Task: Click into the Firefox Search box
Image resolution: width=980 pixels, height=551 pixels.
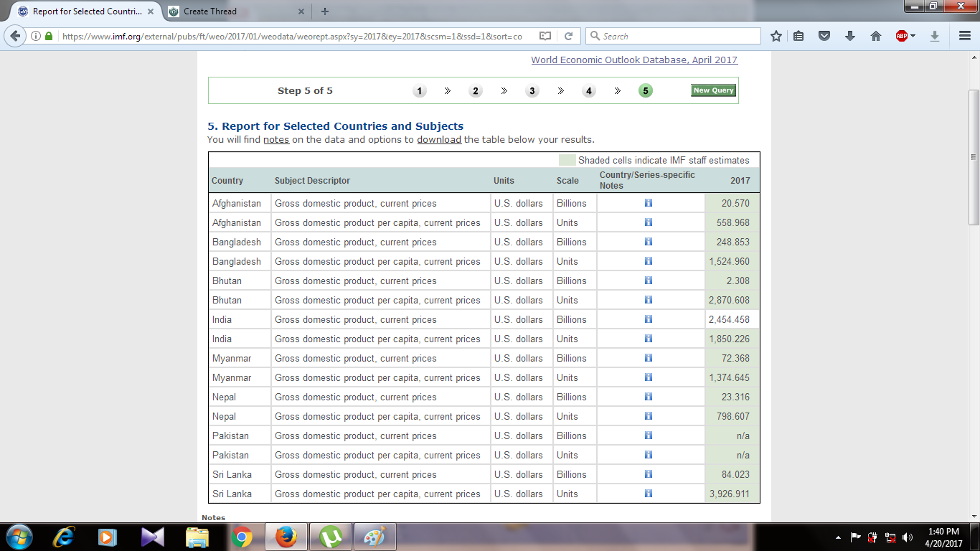Action: (x=673, y=36)
